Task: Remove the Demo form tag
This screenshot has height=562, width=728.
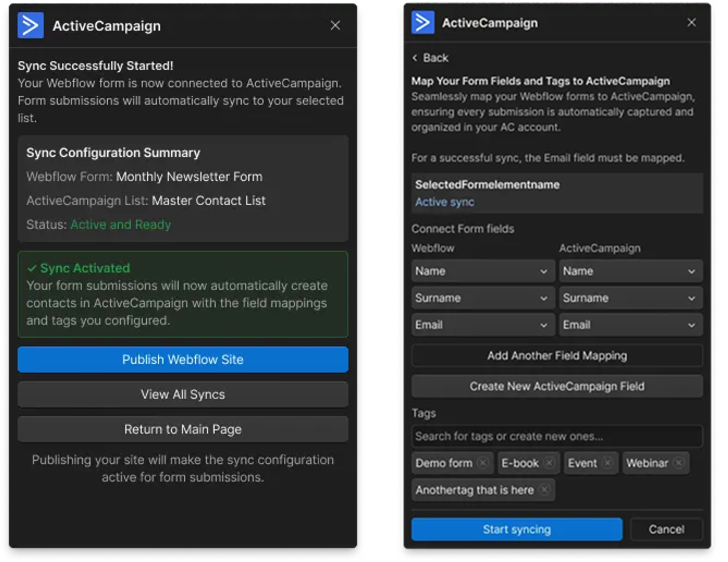Action: [x=483, y=463]
